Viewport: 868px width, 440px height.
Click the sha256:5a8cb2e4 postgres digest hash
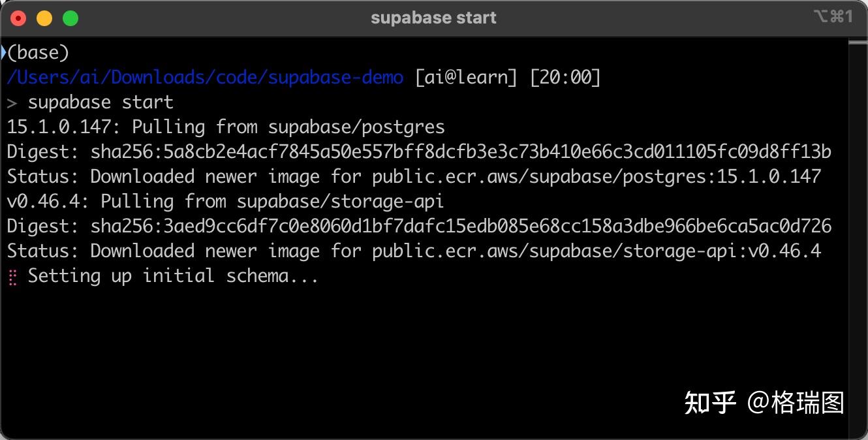click(x=461, y=152)
